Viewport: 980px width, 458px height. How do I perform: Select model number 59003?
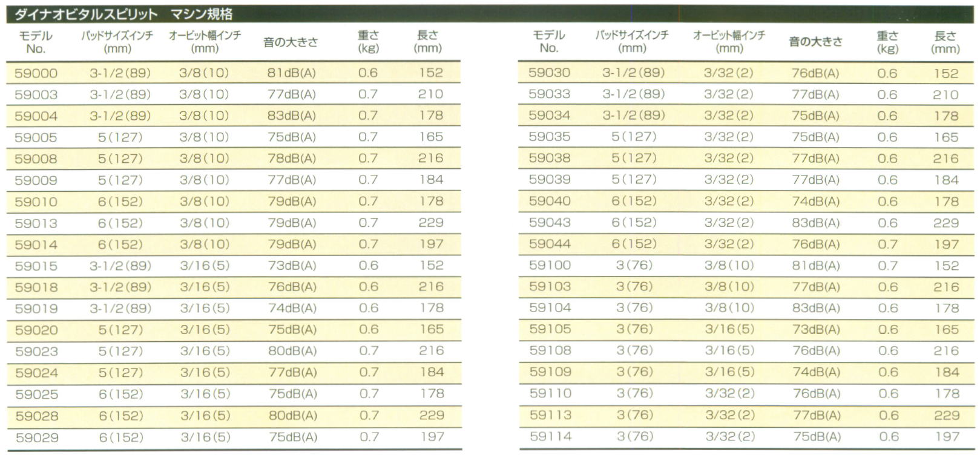coord(36,94)
